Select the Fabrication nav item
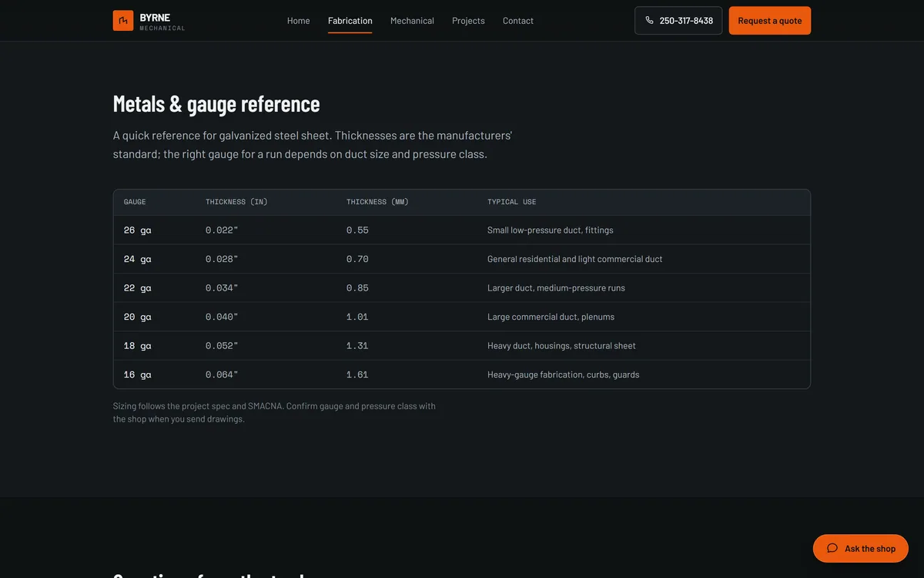 350,21
